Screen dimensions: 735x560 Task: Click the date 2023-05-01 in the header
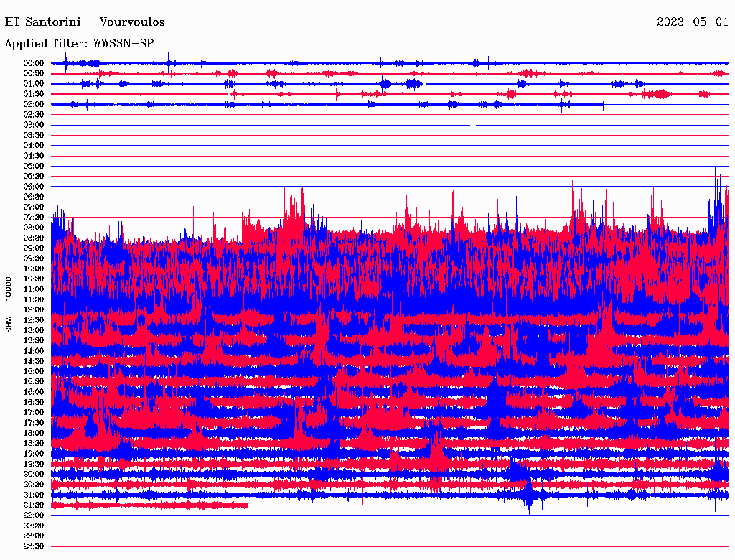(692, 22)
